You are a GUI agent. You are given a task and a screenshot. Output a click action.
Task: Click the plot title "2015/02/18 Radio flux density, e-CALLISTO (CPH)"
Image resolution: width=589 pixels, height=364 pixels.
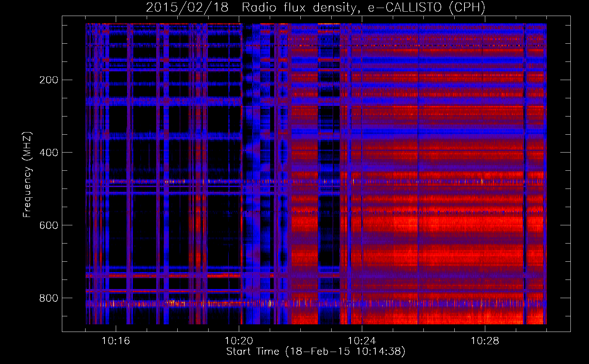(x=316, y=8)
